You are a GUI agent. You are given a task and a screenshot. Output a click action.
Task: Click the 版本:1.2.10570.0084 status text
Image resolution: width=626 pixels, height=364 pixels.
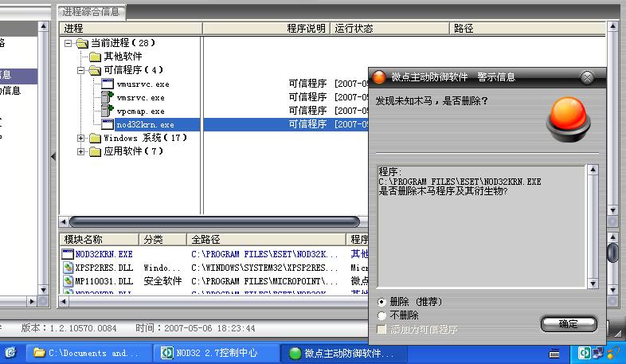click(69, 328)
